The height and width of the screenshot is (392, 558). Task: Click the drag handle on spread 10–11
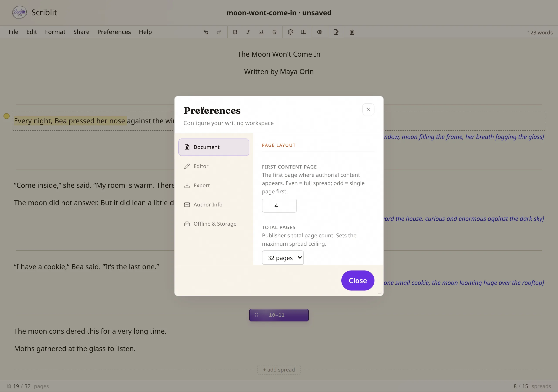pyautogui.click(x=256, y=315)
